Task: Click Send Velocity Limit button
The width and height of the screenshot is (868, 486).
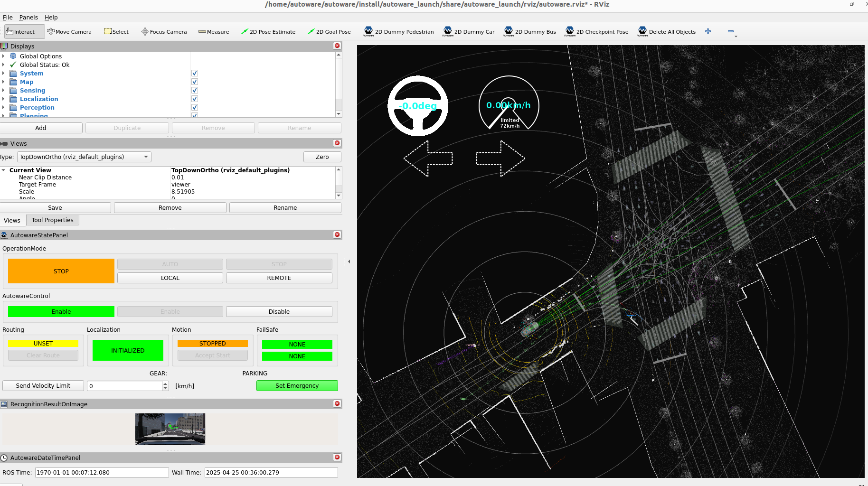Action: click(x=43, y=385)
